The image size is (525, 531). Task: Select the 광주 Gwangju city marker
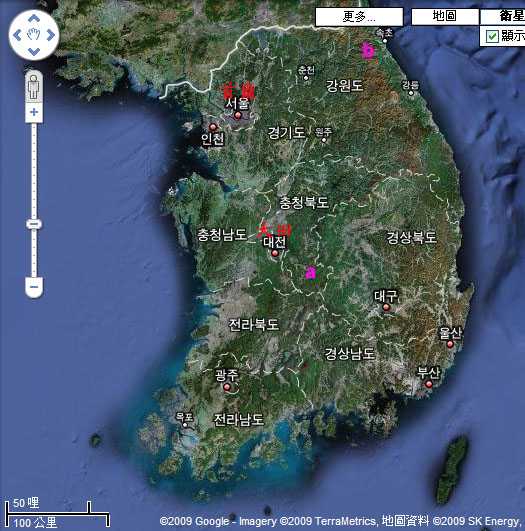tap(227, 387)
